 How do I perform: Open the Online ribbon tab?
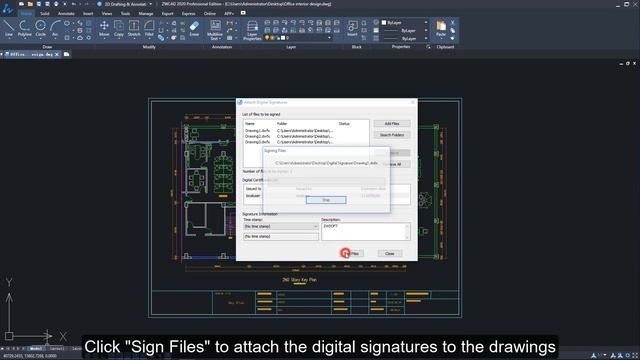[x=209, y=13]
